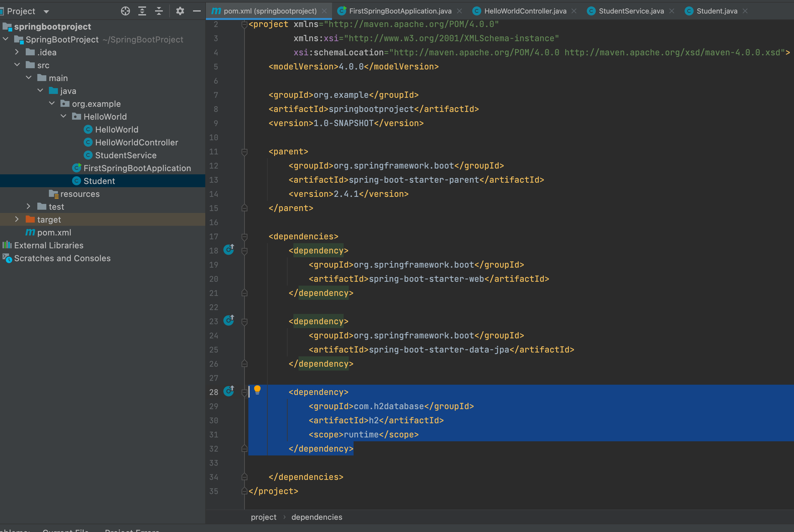The width and height of the screenshot is (794, 532).
Task: Open the Project panel settings gear
Action: click(x=180, y=11)
